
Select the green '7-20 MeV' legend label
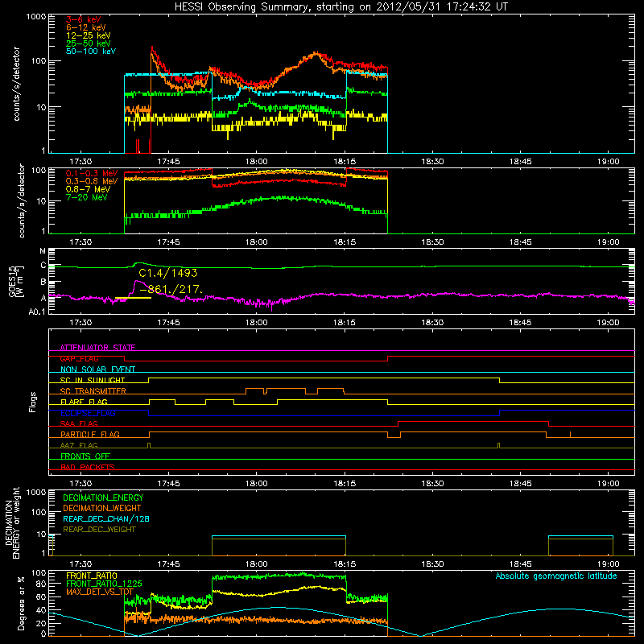[x=87, y=197]
